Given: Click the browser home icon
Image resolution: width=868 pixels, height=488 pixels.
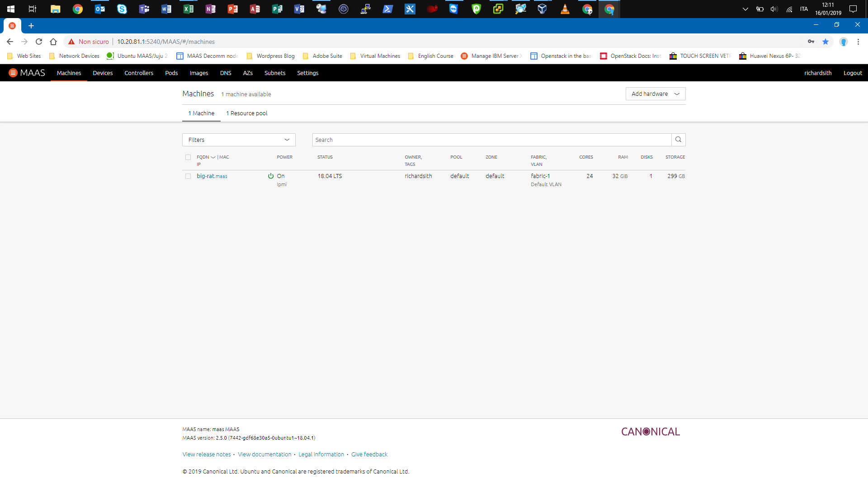Looking at the screenshot, I should [53, 42].
